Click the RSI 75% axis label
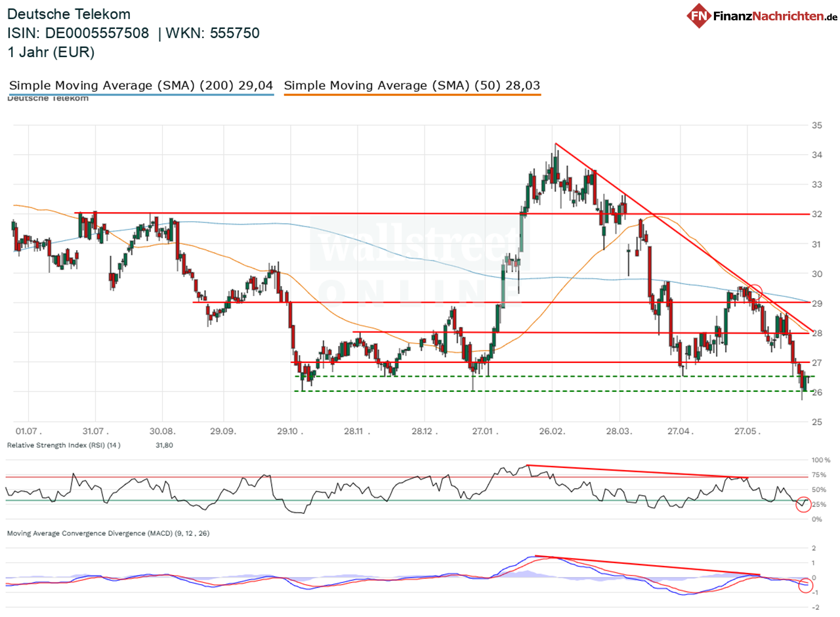The image size is (840, 617). point(820,475)
